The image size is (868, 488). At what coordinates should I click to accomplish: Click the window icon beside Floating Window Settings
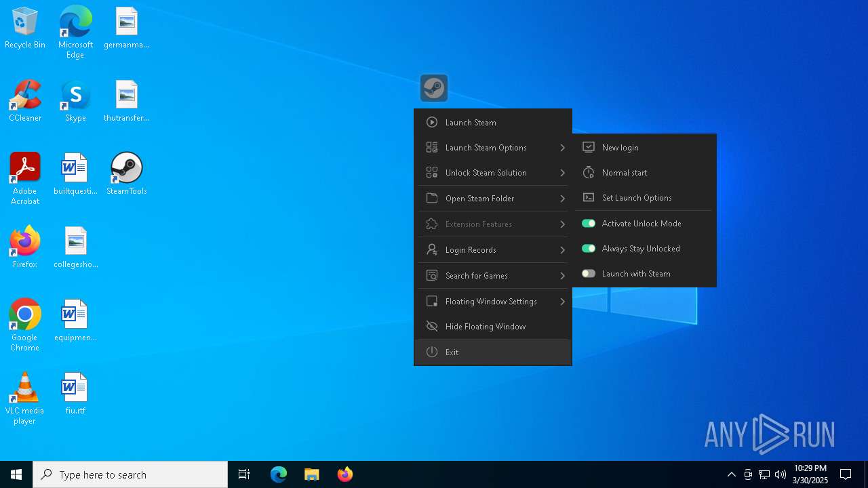[431, 302]
